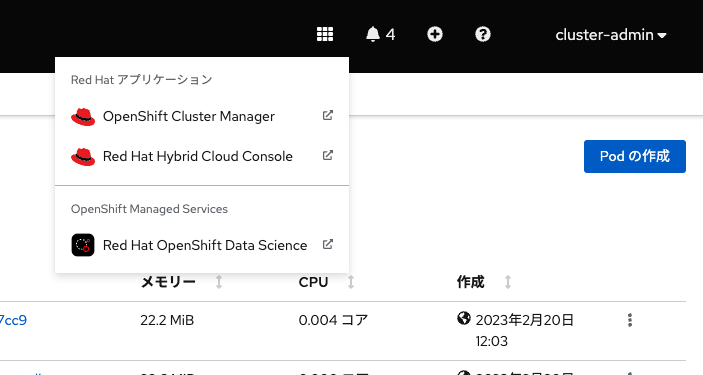Click the Red Hat アプリケーション section heading
This screenshot has width=703, height=375.
[x=142, y=80]
